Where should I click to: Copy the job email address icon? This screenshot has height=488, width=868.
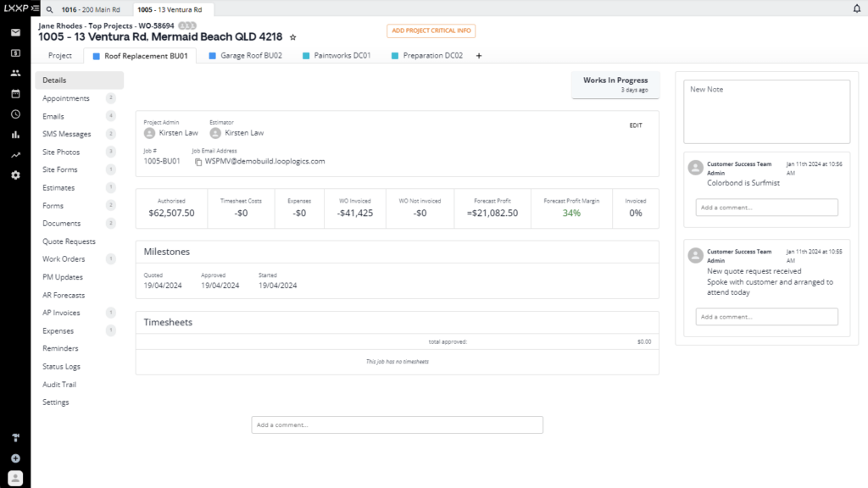coord(198,161)
